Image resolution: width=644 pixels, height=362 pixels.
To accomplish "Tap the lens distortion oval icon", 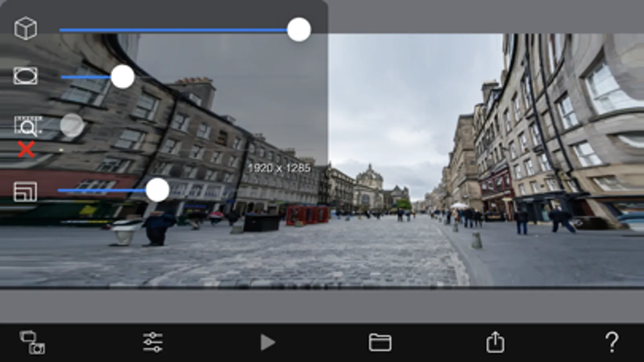I will click(25, 76).
